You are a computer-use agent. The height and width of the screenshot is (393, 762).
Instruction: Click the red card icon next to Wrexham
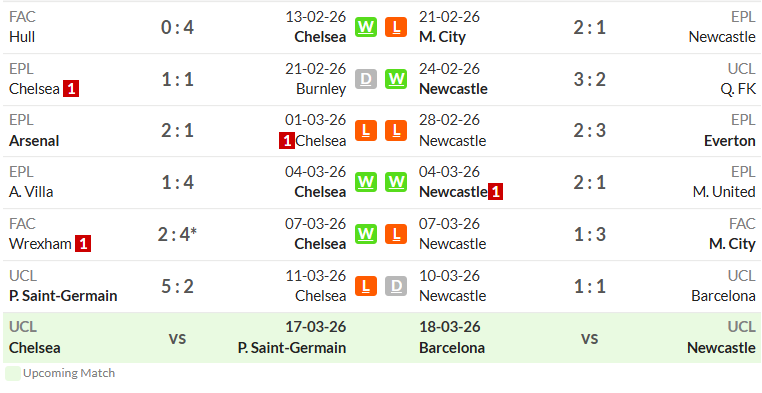83,244
